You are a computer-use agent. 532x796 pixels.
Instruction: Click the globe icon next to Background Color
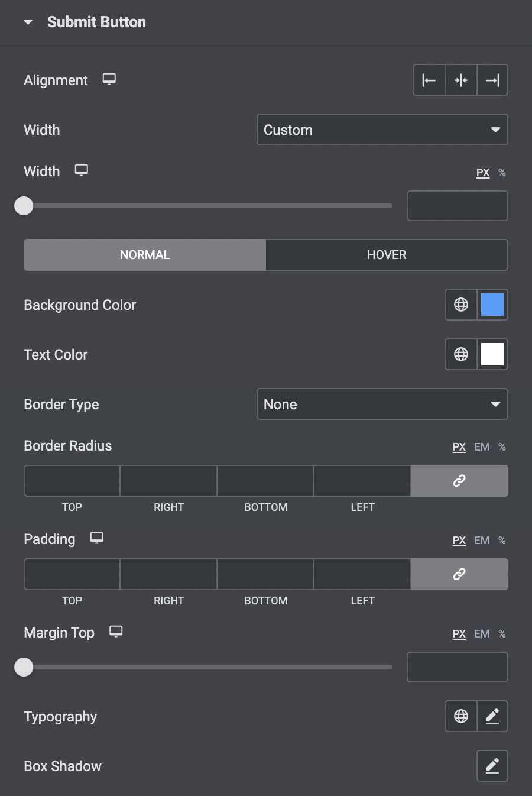(x=460, y=305)
